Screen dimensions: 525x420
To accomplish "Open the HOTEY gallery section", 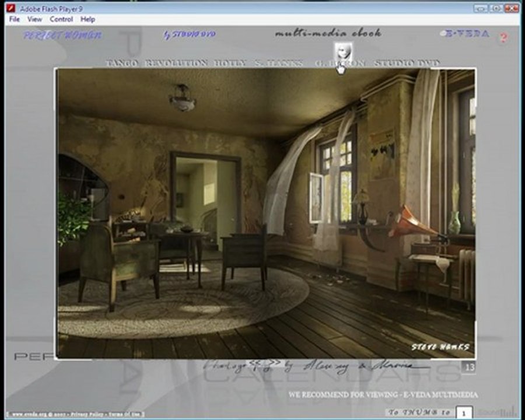I will click(230, 63).
